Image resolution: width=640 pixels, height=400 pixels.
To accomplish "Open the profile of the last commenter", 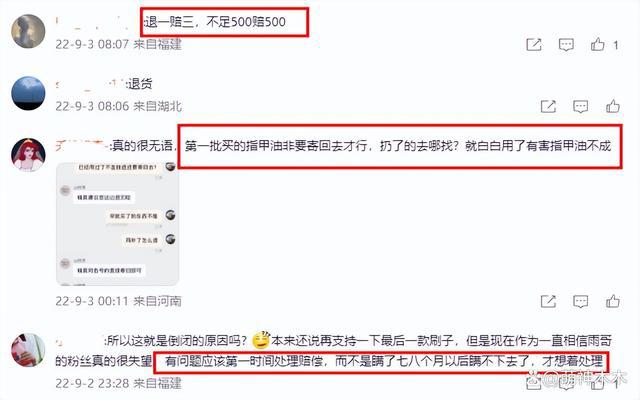I will tap(28, 350).
